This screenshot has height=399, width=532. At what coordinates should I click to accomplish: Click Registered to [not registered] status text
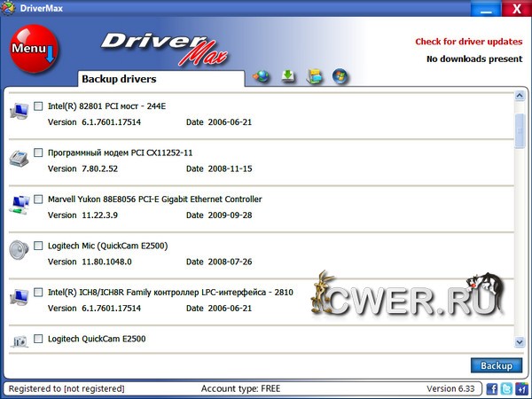pos(66,388)
